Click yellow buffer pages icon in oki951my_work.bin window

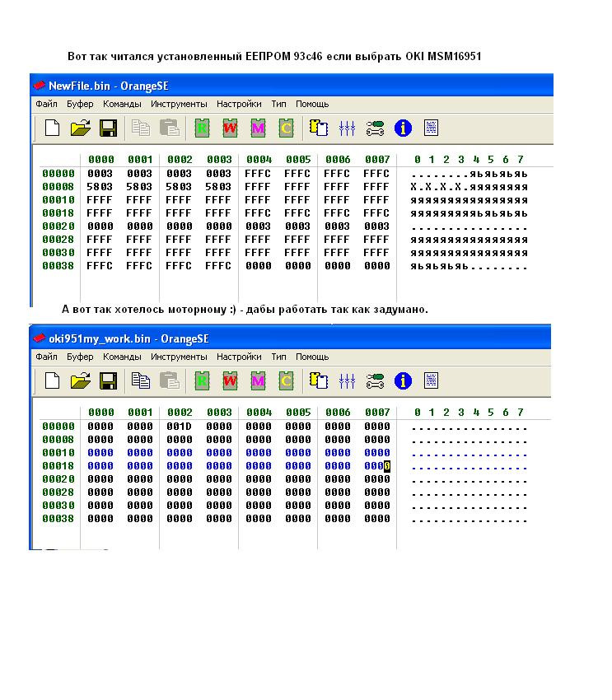(x=319, y=380)
